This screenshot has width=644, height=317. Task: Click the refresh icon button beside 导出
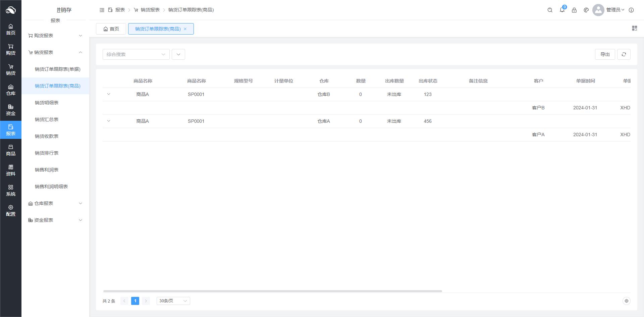click(x=624, y=54)
